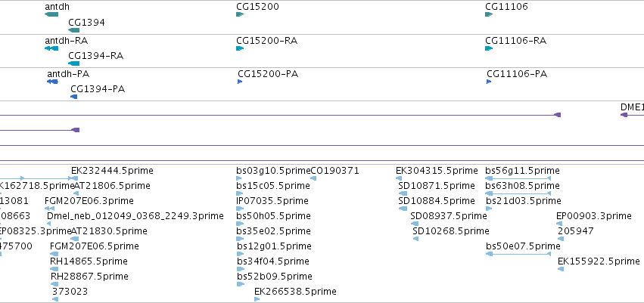Select the bs56g11.5prime EST span feature
Screen dimensions: 644x303
pos(518,178)
